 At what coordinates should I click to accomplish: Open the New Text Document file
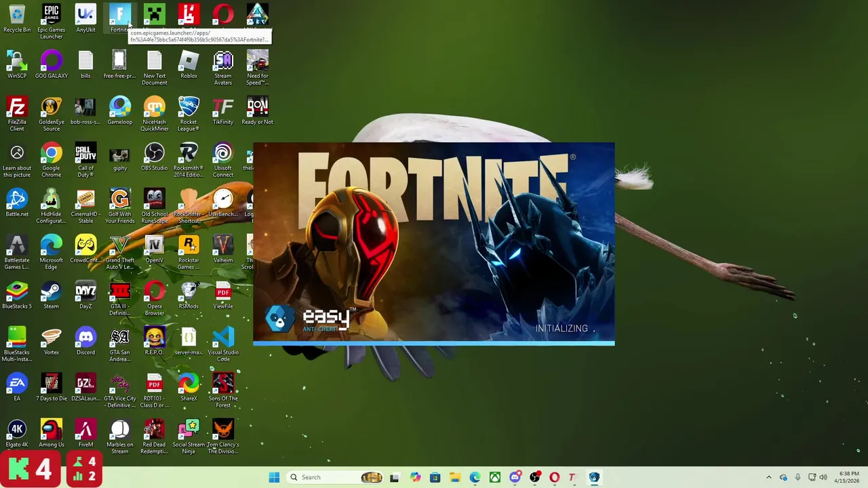click(x=155, y=68)
